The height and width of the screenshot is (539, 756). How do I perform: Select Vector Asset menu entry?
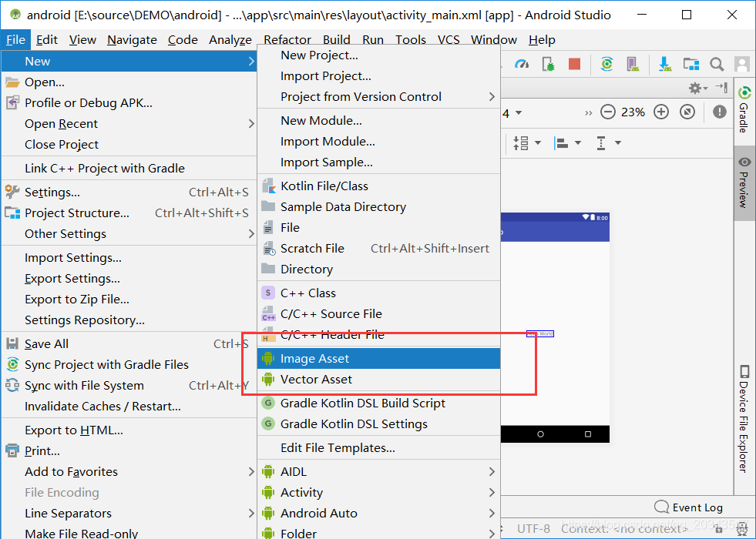(x=378, y=380)
